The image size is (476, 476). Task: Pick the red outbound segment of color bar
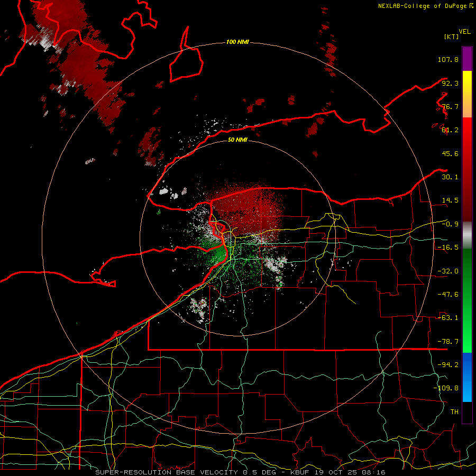point(467,169)
